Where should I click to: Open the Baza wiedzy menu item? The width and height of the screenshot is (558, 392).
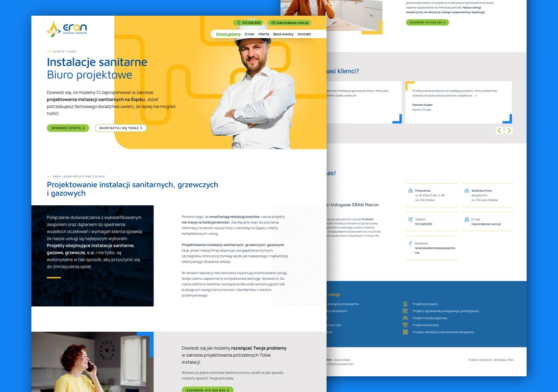click(283, 34)
